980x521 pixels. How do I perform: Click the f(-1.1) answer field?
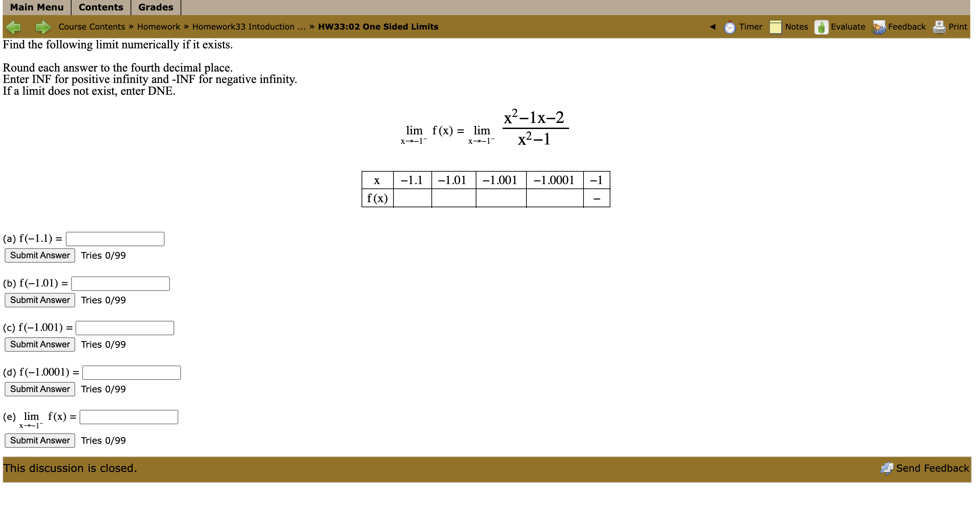(114, 238)
